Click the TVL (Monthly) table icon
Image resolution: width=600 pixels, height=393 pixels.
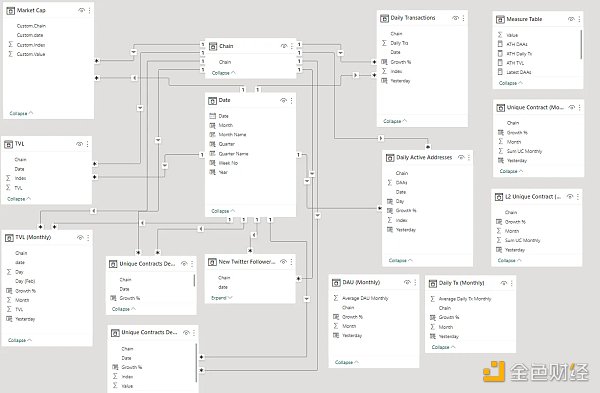tap(9, 238)
